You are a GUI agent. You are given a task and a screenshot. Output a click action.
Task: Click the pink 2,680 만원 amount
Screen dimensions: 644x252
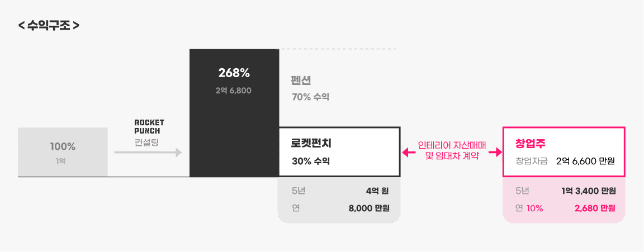[x=595, y=208]
